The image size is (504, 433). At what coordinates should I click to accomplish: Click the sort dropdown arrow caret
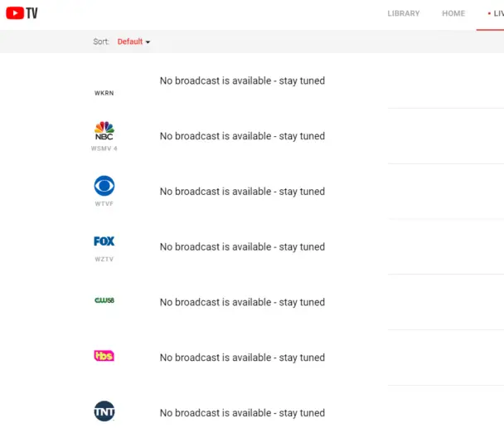point(148,42)
